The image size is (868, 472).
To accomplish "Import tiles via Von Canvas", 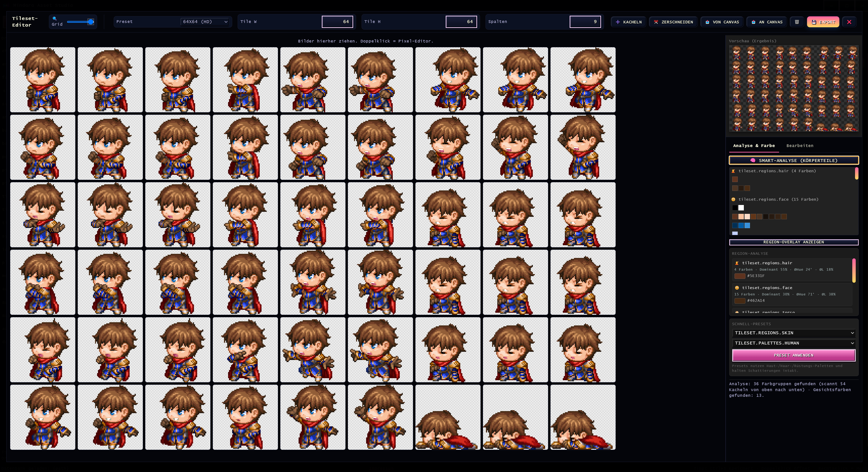I will (x=722, y=22).
